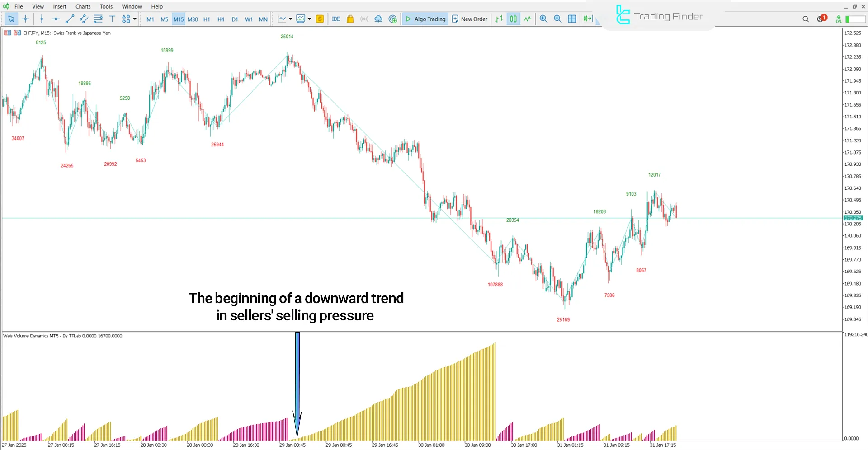Viewport: 868px width, 450px height.
Task: Select the Trendline drawing tool
Action: pyautogui.click(x=70, y=19)
